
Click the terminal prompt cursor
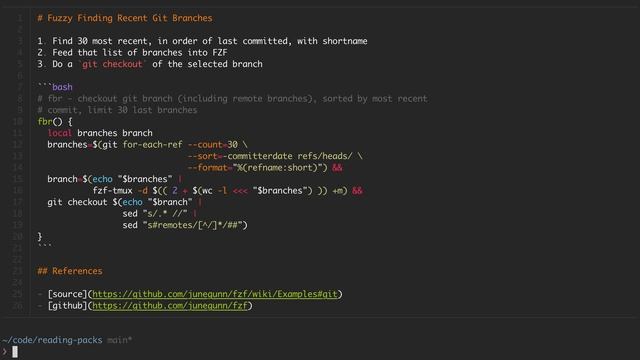(x=15, y=351)
